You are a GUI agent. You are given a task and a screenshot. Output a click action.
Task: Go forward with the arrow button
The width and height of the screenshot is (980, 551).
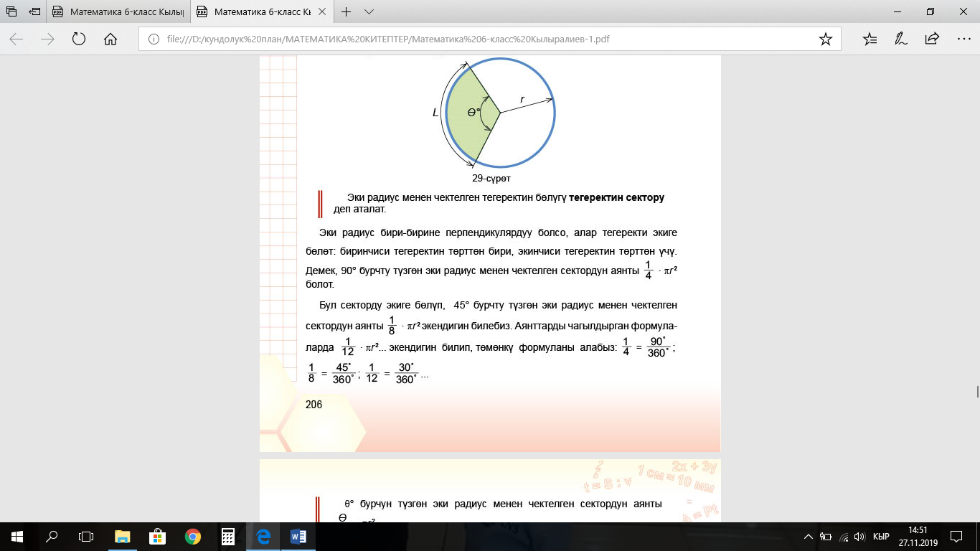47,39
